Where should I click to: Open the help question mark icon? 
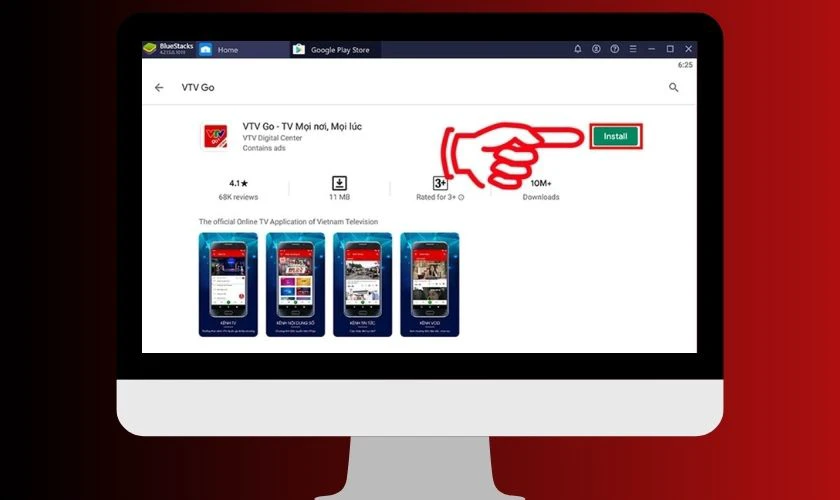click(x=614, y=49)
